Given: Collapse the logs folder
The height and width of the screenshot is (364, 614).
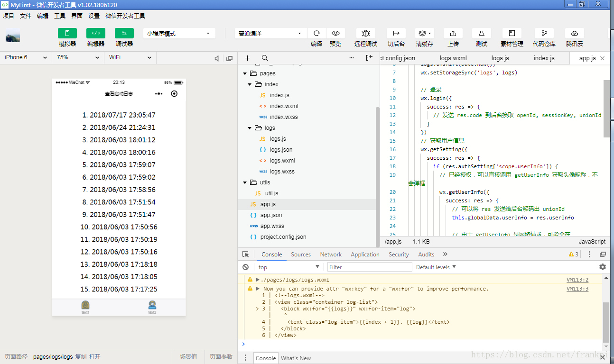Looking at the screenshot, I should [x=250, y=128].
